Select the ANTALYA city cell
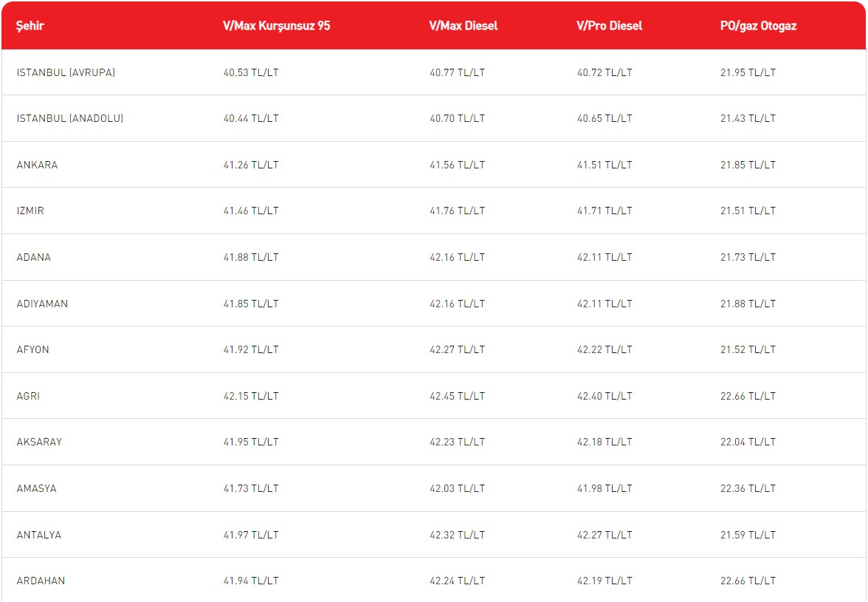Image resolution: width=868 pixels, height=602 pixels. tap(38, 535)
